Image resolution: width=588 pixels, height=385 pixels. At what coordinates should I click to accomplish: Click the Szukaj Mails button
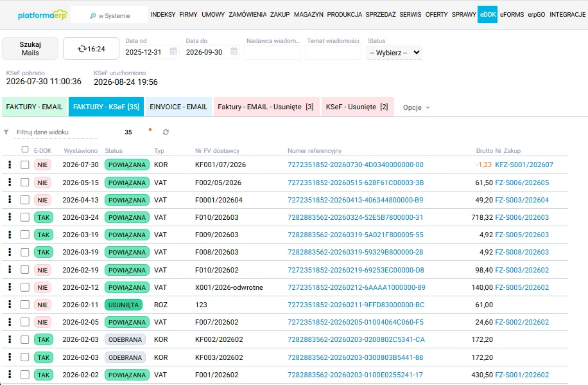pyautogui.click(x=30, y=48)
